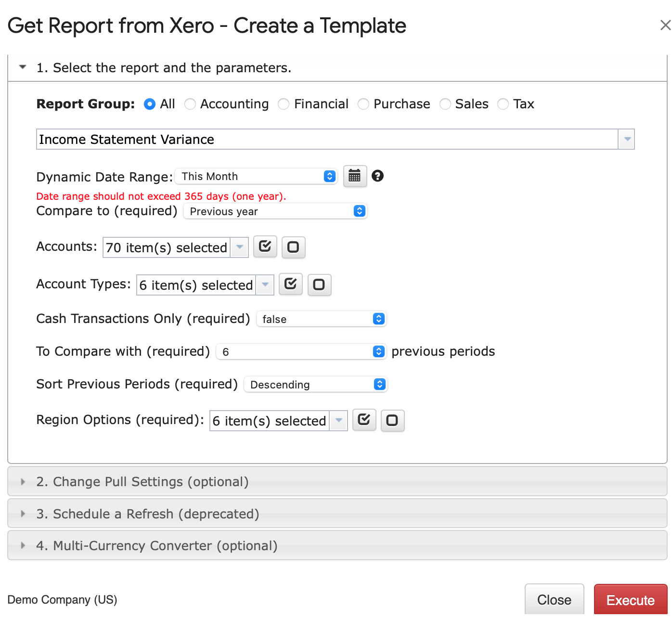Choose the All report group radio
The height and width of the screenshot is (619, 672).
click(x=150, y=104)
